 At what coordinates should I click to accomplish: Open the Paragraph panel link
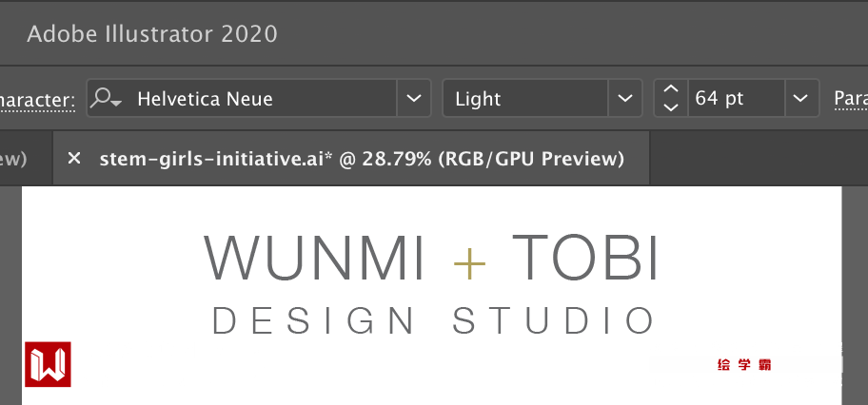click(x=850, y=99)
